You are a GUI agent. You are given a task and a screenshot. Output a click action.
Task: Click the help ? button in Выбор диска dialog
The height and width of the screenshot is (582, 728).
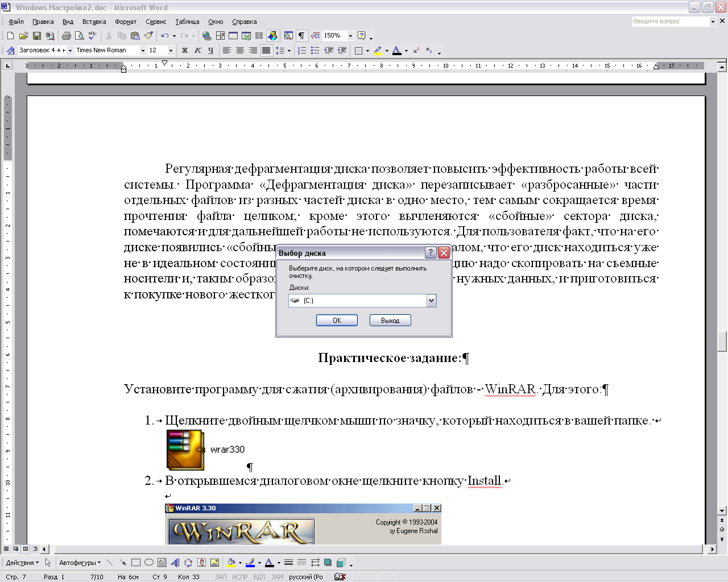431,253
